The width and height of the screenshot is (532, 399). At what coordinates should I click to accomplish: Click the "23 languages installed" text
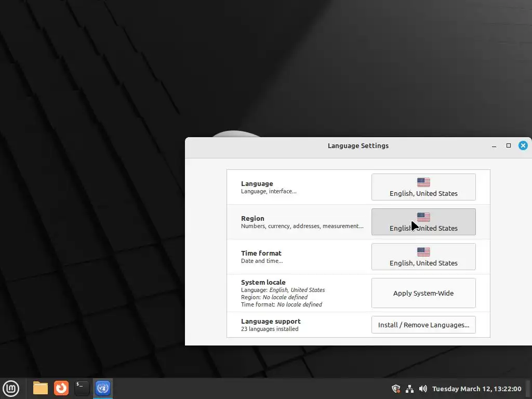(x=270, y=329)
